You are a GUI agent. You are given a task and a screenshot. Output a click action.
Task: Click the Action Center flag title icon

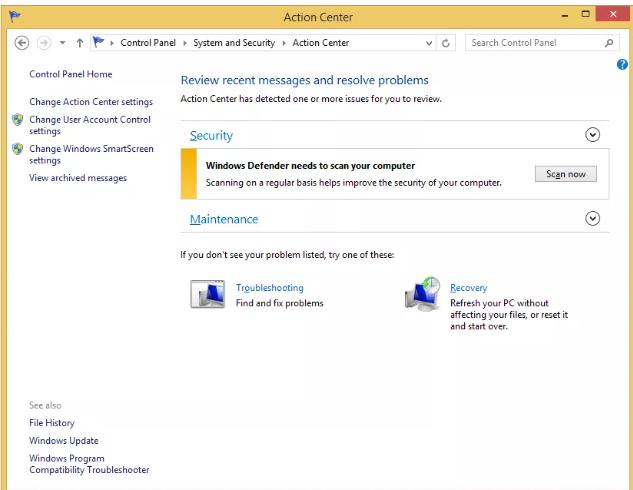[x=15, y=17]
